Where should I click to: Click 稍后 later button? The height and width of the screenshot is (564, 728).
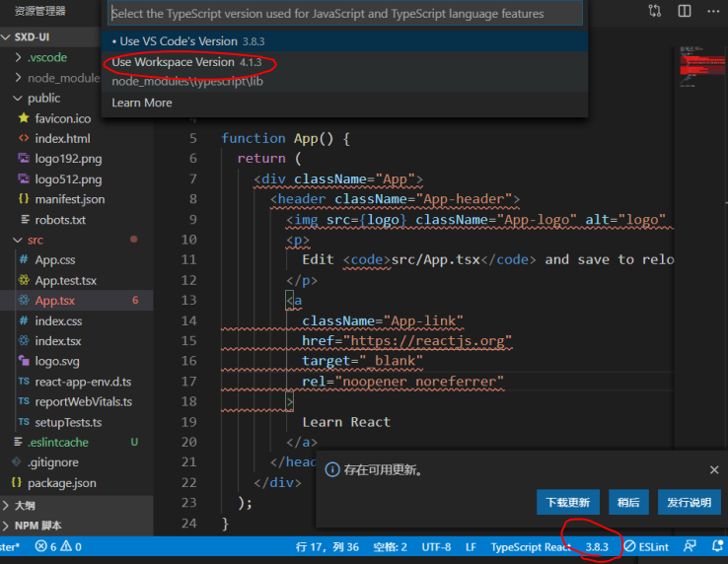pos(628,502)
